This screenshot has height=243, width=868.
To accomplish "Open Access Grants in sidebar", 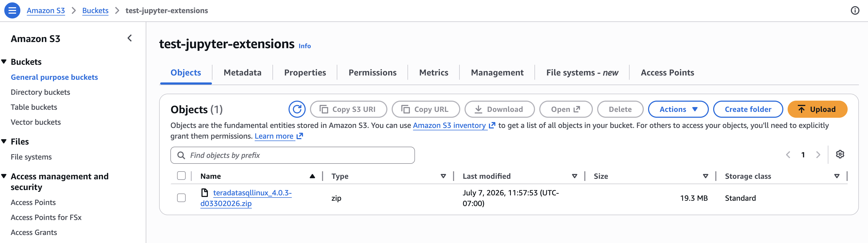I will (x=34, y=232).
